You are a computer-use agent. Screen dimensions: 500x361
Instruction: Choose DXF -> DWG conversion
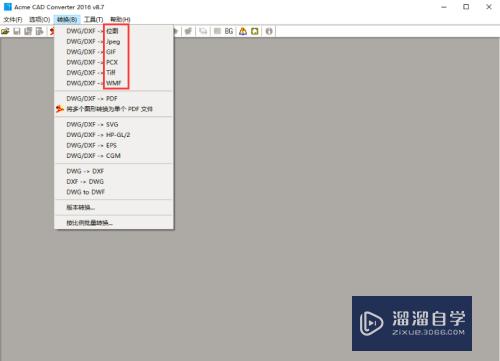point(114,182)
